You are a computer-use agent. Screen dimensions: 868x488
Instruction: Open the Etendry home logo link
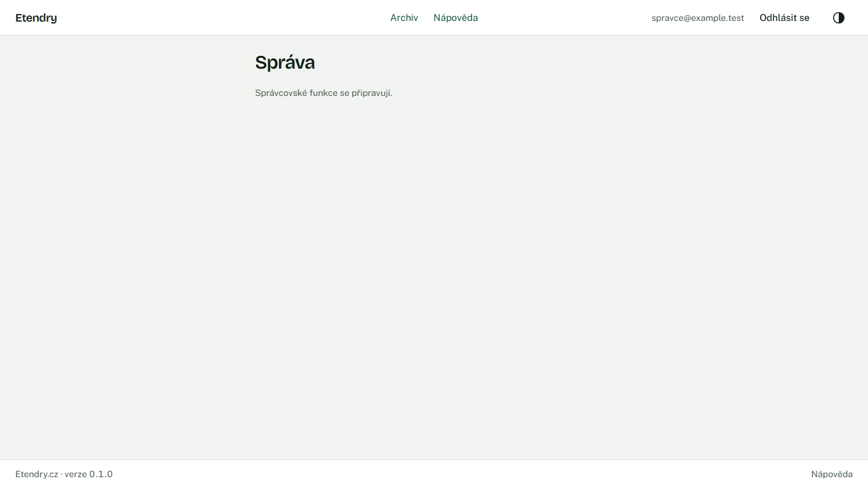coord(36,18)
